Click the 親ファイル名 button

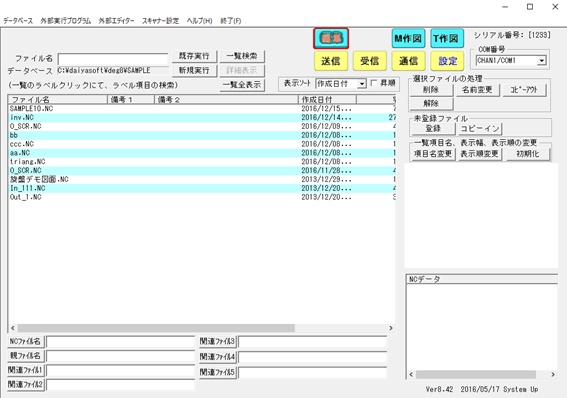tap(25, 356)
